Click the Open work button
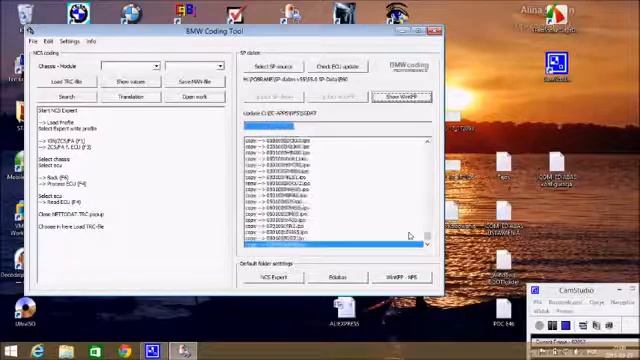Image resolution: width=640 pixels, height=360 pixels. tap(195, 97)
